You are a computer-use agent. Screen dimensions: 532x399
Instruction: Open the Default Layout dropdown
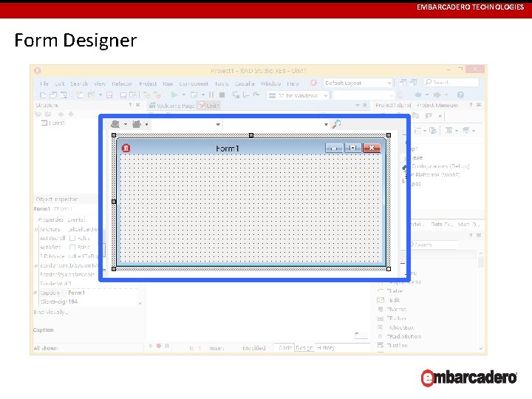point(358,83)
